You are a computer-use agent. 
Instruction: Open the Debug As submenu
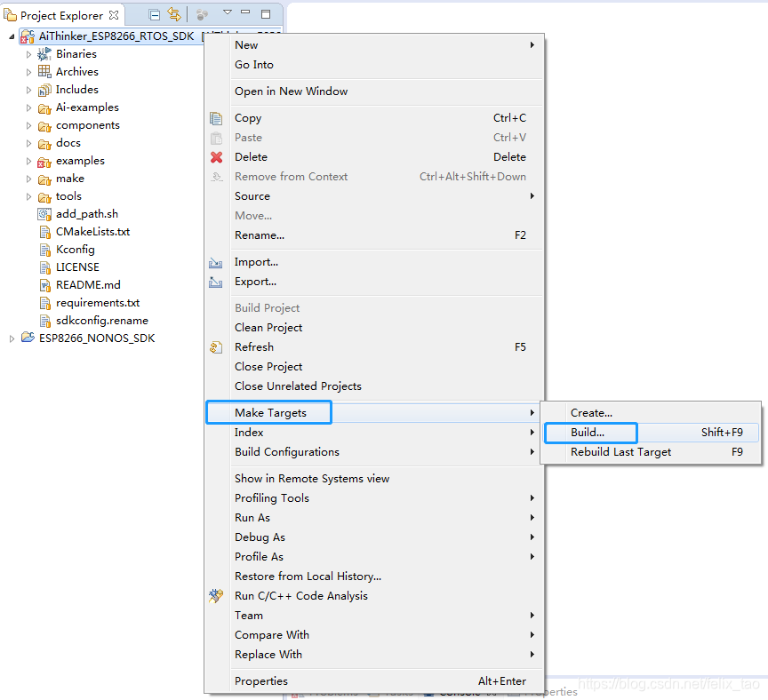coord(375,537)
